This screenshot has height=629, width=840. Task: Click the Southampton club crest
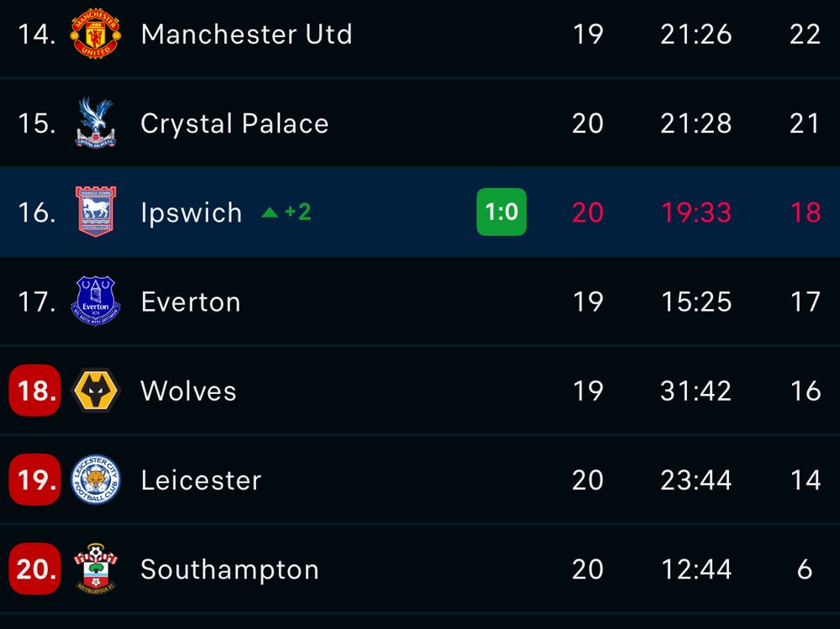(x=96, y=569)
